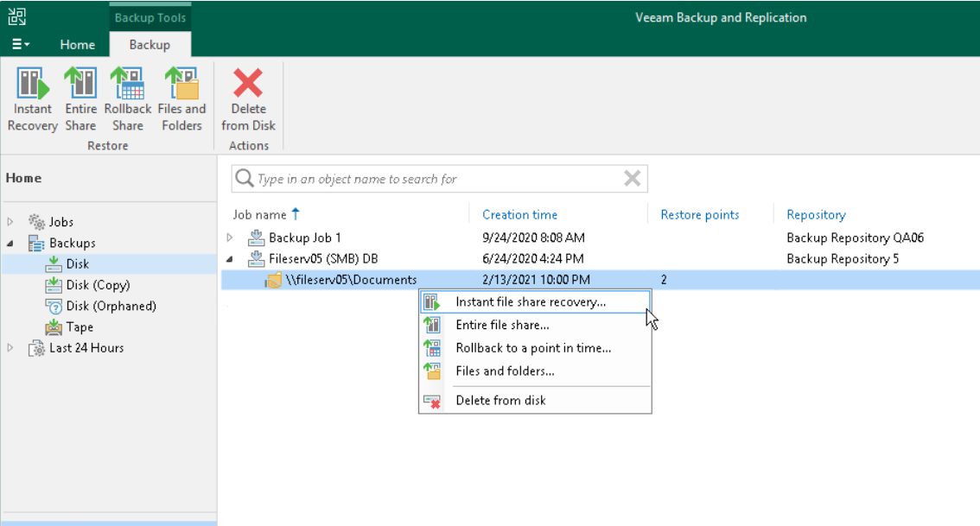Click the Disk (Copy) icon in tree
The width and height of the screenshot is (980, 526).
pyautogui.click(x=54, y=285)
